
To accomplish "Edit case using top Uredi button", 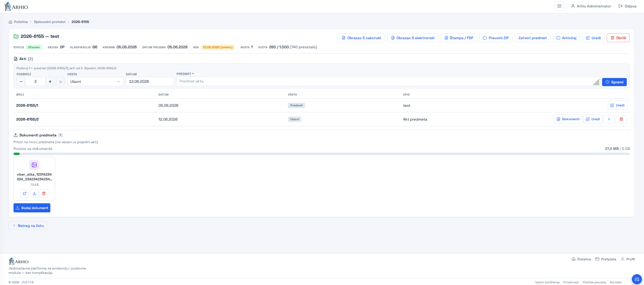I will pos(593,38).
